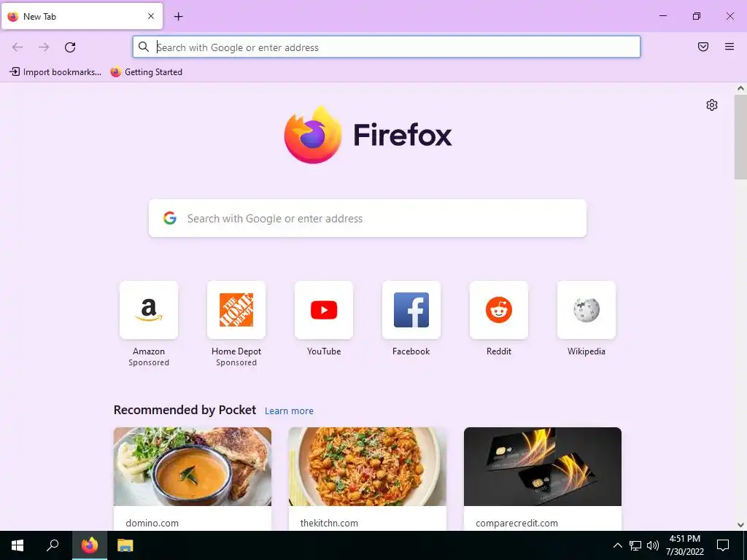The image size is (747, 560).
Task: Click the thekitchn.com source label
Action: coord(329,523)
